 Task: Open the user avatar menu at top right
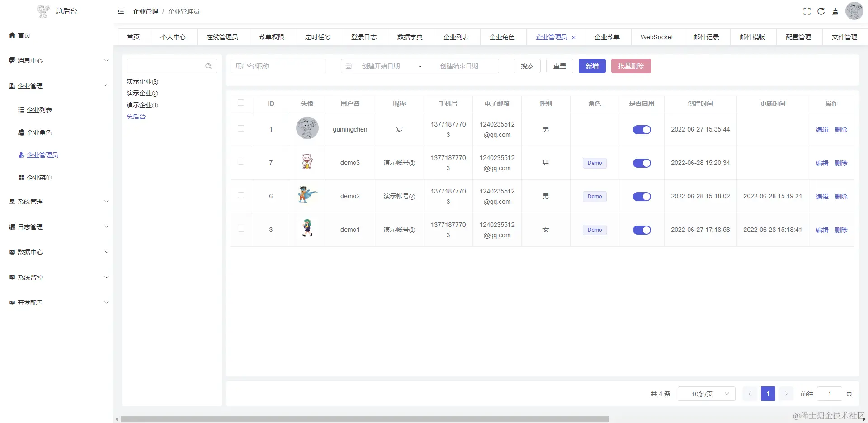(x=854, y=11)
